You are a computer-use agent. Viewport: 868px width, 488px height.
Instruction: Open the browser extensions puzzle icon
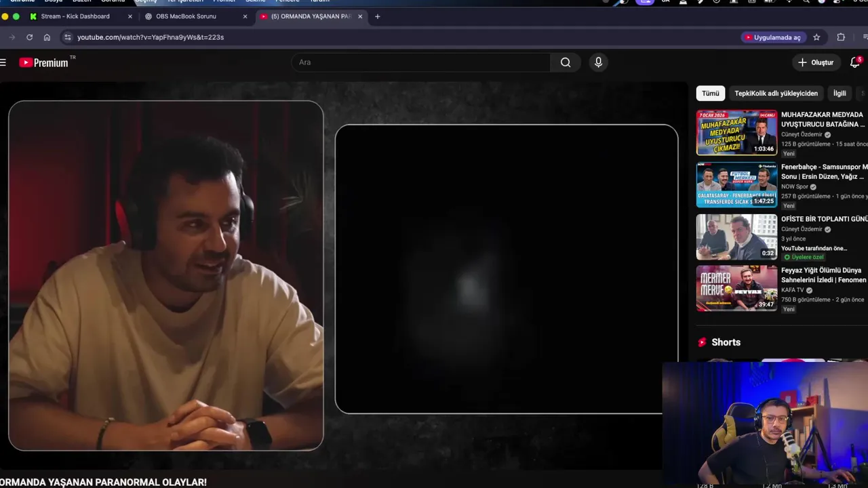[x=841, y=37]
